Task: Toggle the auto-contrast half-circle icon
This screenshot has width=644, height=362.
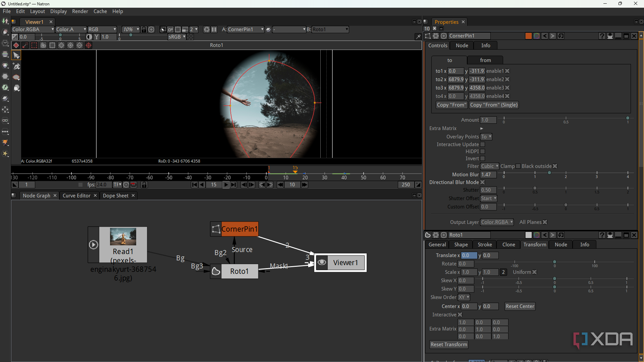Action: coord(89,37)
